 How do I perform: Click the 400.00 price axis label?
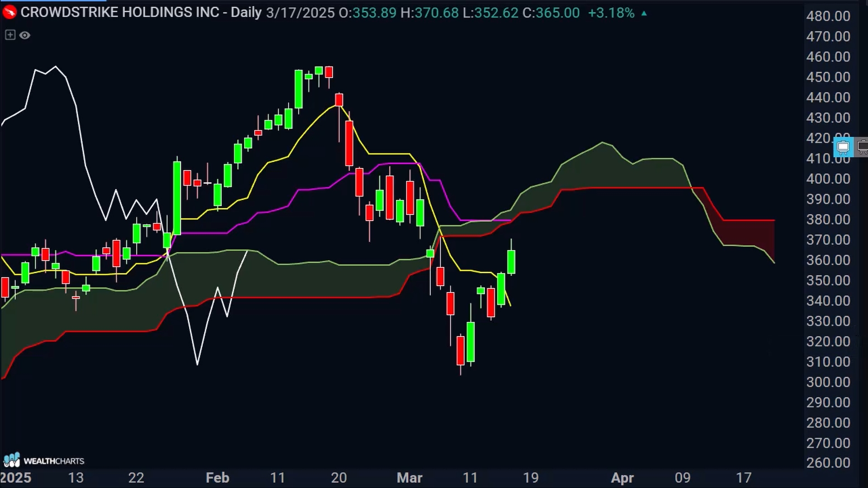(828, 179)
